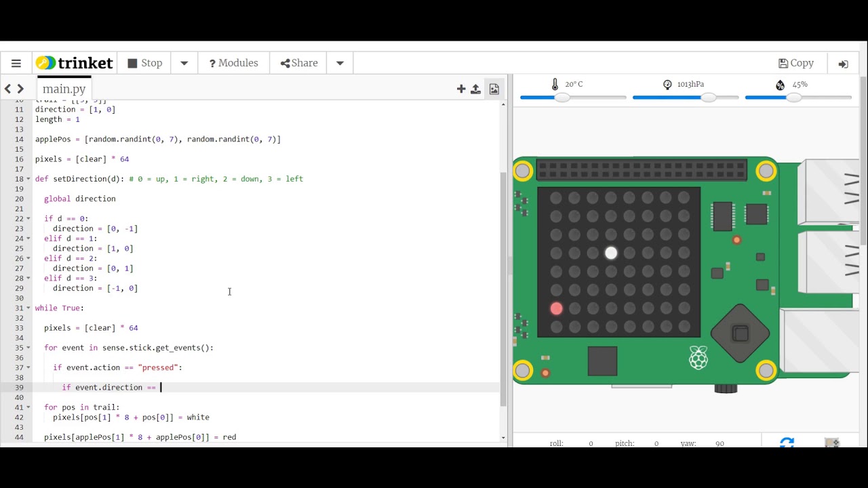Click line number 33 in gutter
The image size is (868, 488).
point(19,328)
